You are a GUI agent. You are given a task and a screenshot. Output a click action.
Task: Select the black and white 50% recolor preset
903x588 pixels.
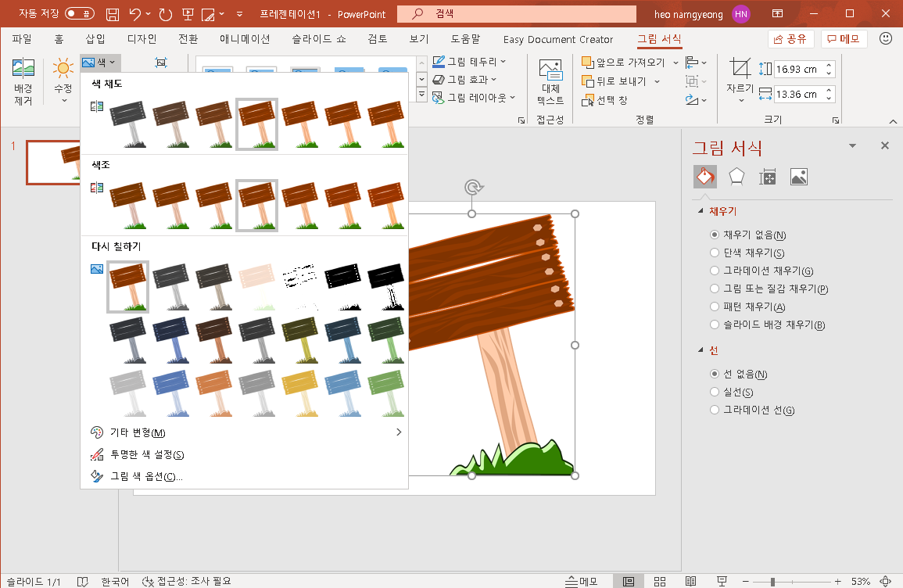[343, 287]
